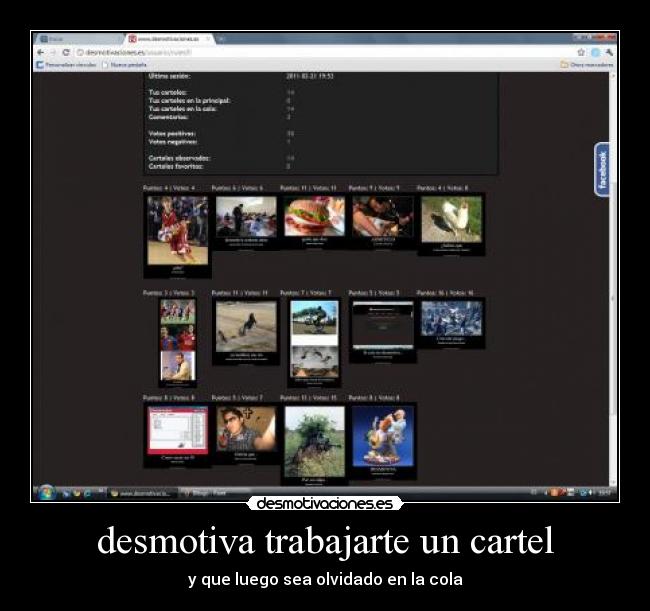This screenshot has height=611, width=650.
Task: Open the hamburger poster thumbnail
Action: pyautogui.click(x=314, y=216)
